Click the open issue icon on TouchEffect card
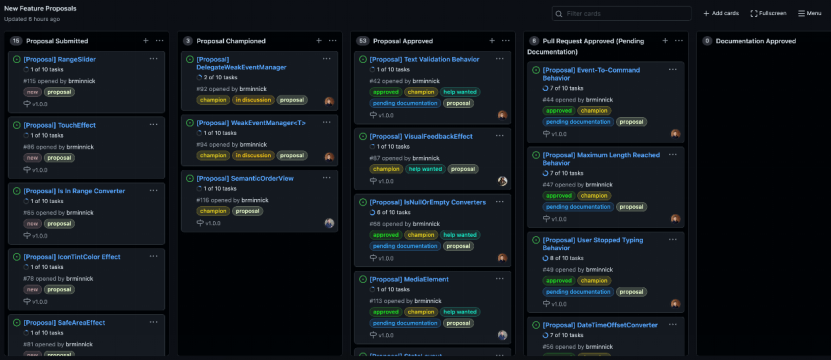 (x=16, y=125)
